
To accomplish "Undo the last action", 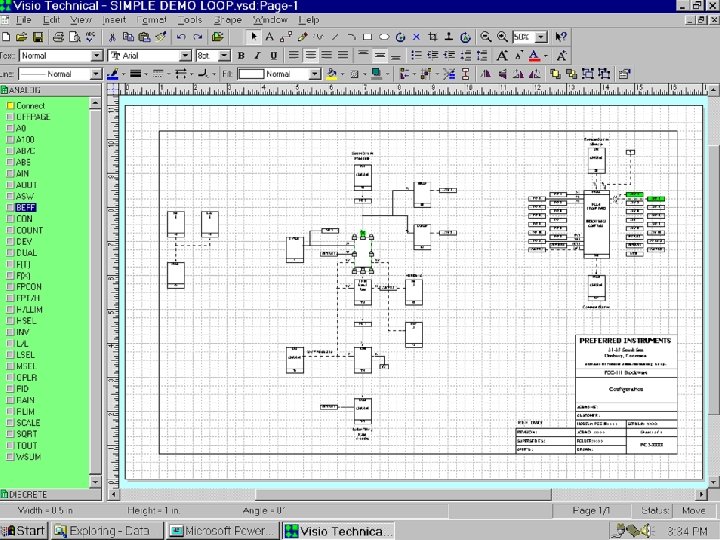I will point(181,37).
